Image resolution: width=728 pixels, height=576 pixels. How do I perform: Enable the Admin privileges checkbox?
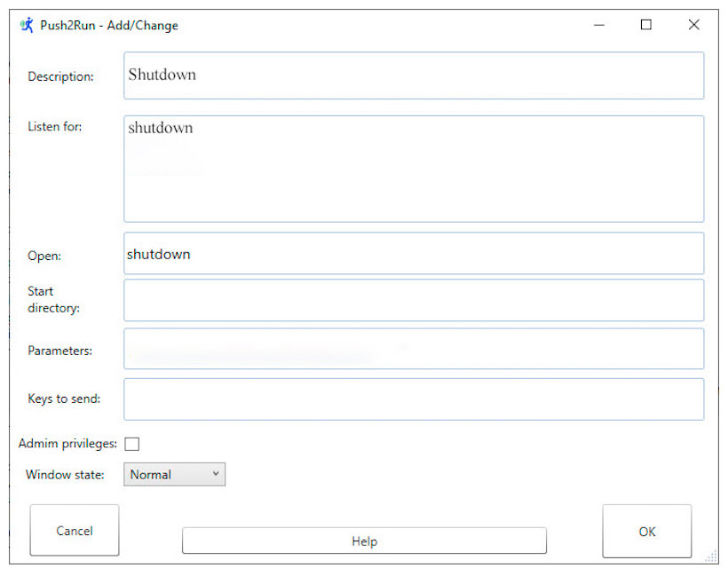click(132, 444)
